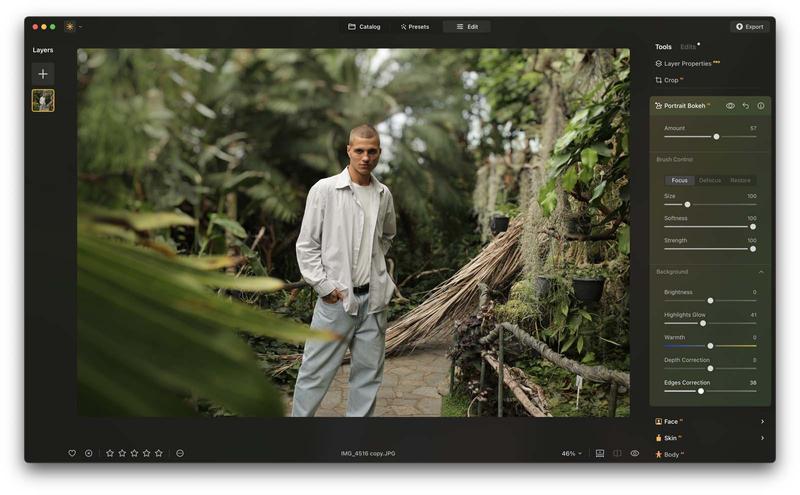Open the 46% zoom dropdown
The image size is (800, 495).
(571, 453)
